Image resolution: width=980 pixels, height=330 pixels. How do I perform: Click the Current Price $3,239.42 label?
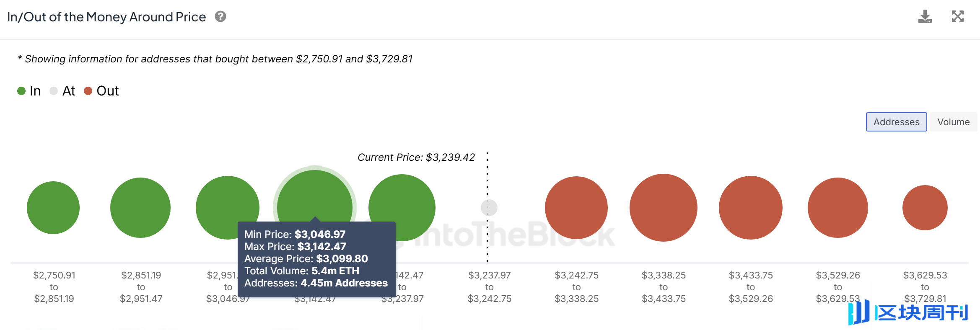416,157
